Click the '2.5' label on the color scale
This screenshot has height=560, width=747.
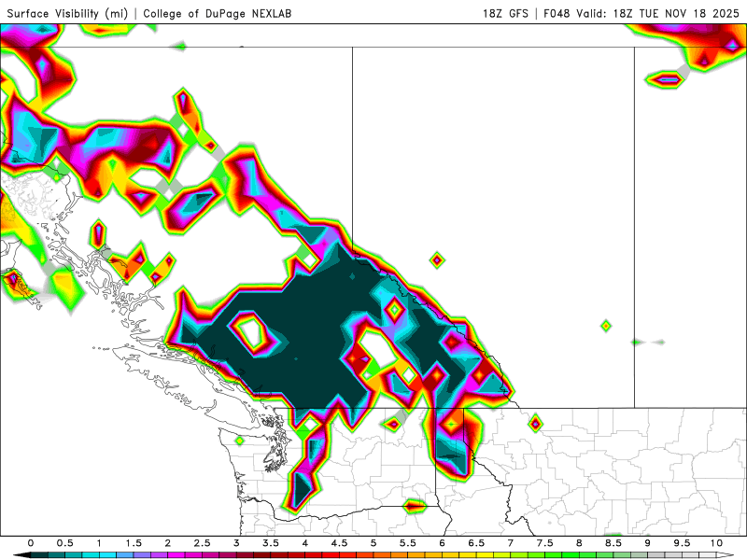[x=202, y=543]
